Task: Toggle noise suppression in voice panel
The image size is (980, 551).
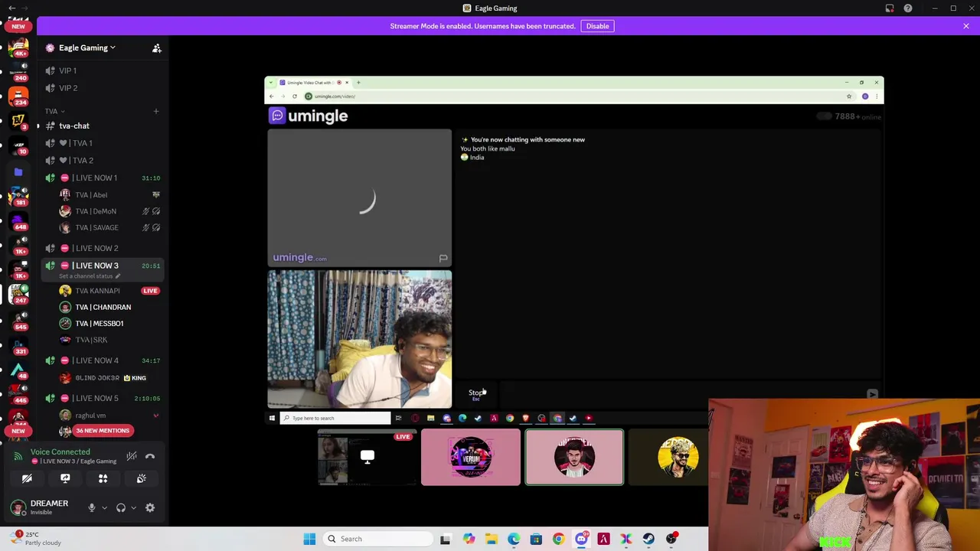Action: click(x=132, y=456)
